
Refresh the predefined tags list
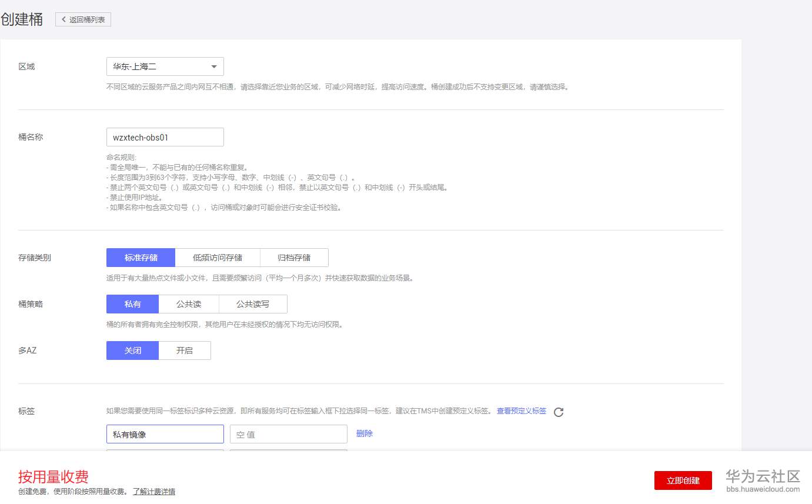[x=559, y=412]
